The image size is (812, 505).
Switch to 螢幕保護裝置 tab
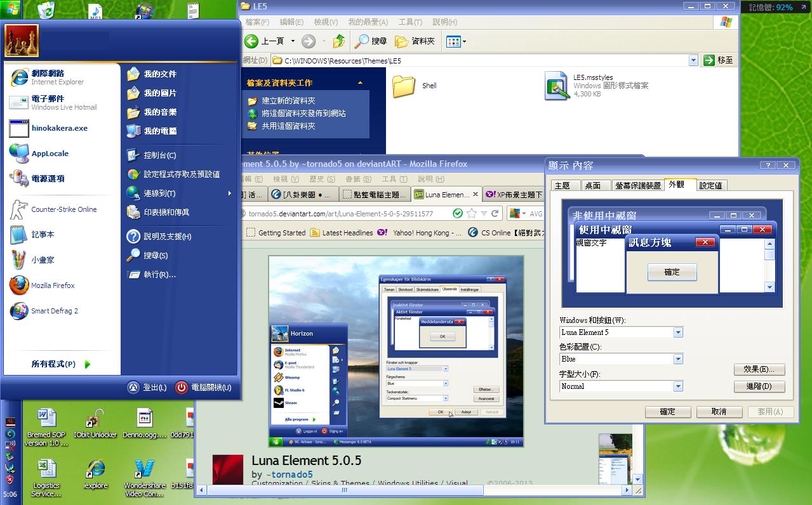point(638,185)
